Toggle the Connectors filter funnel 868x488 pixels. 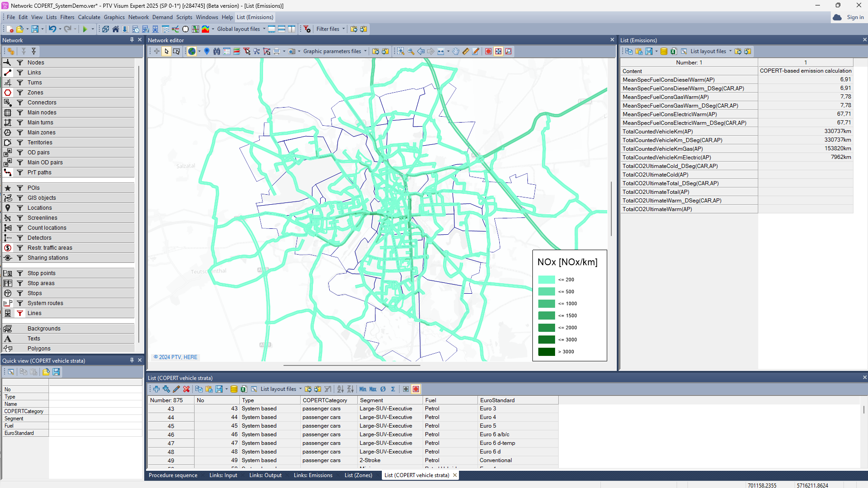point(20,103)
